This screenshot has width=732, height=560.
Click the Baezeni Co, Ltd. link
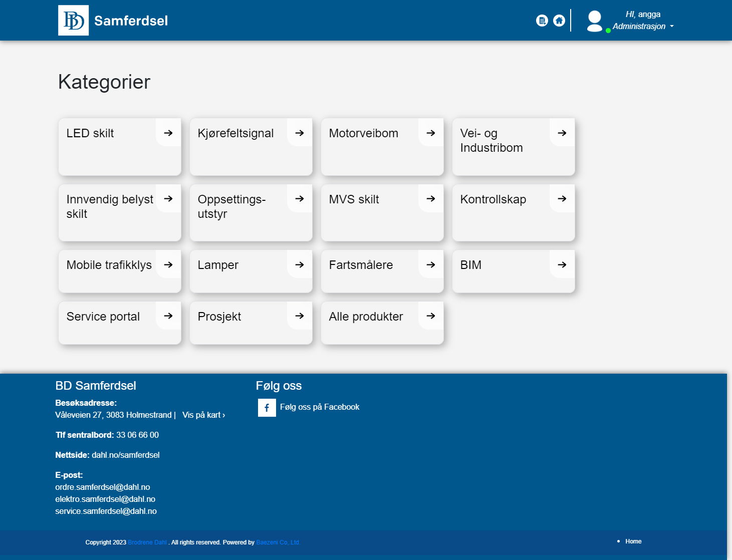(x=278, y=542)
